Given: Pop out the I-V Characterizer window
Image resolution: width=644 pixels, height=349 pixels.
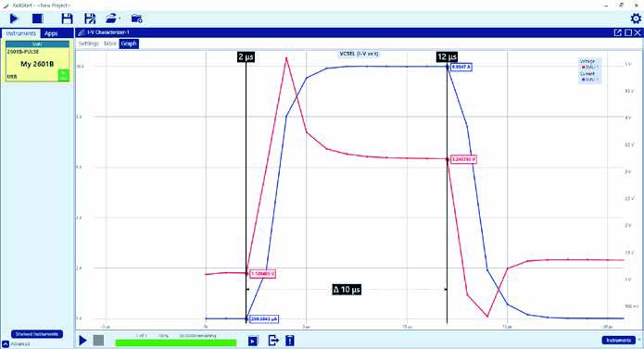Looking at the screenshot, I should click(617, 32).
